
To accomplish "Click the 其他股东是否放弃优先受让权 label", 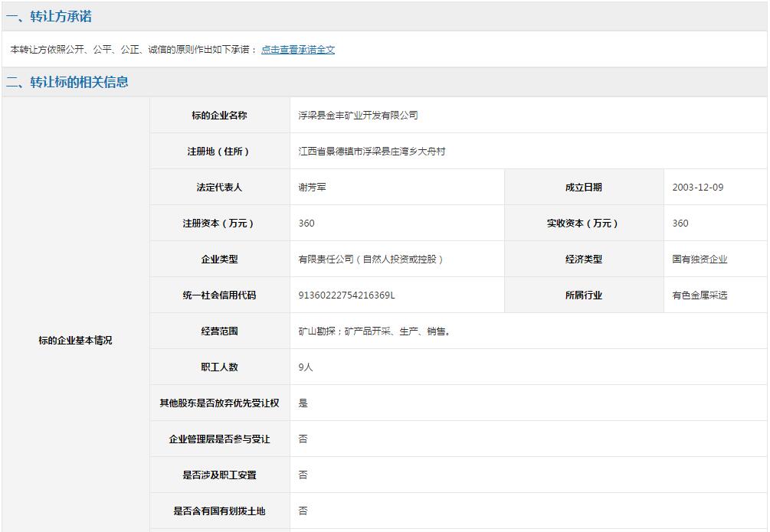I will coord(219,403).
